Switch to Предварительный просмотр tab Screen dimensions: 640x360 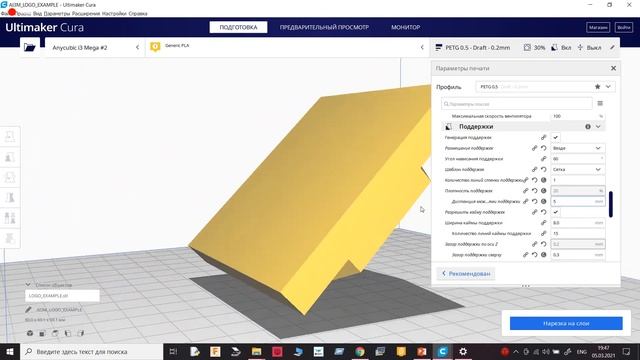click(324, 27)
